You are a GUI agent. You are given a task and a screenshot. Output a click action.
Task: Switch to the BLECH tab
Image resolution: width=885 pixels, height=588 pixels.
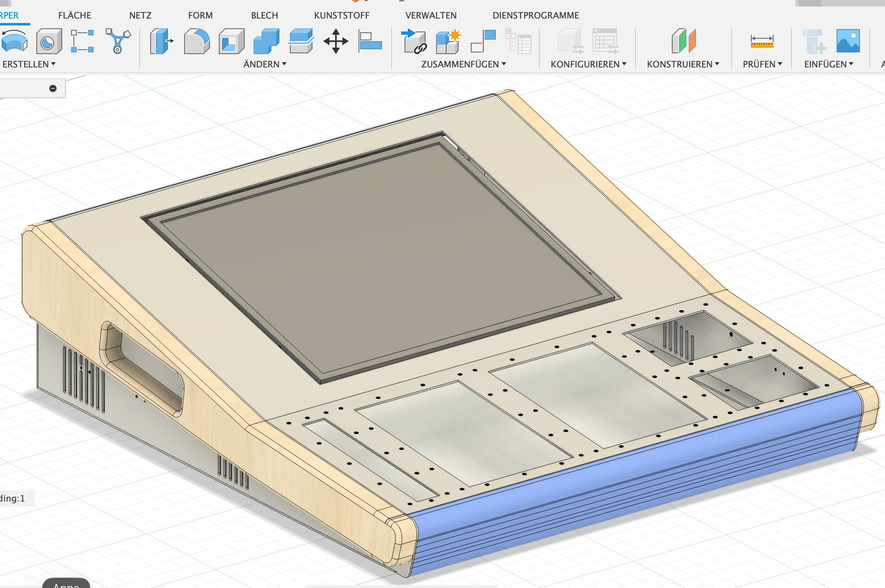[264, 15]
